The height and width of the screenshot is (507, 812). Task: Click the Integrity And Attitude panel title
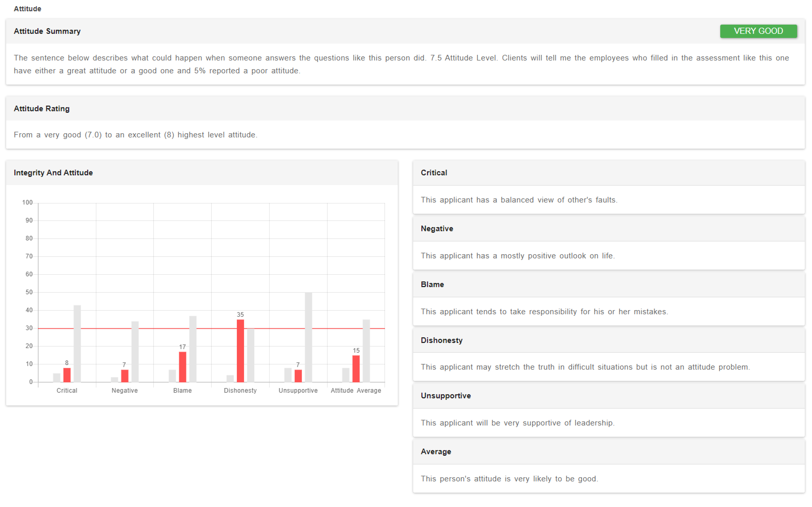[x=53, y=173]
